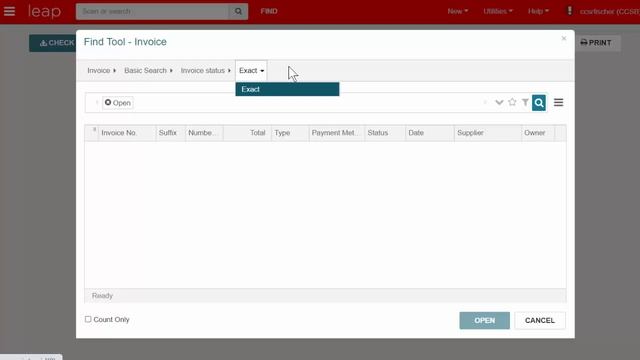Open the Utilities dropdown menu
The height and width of the screenshot is (360, 640).
click(x=498, y=11)
